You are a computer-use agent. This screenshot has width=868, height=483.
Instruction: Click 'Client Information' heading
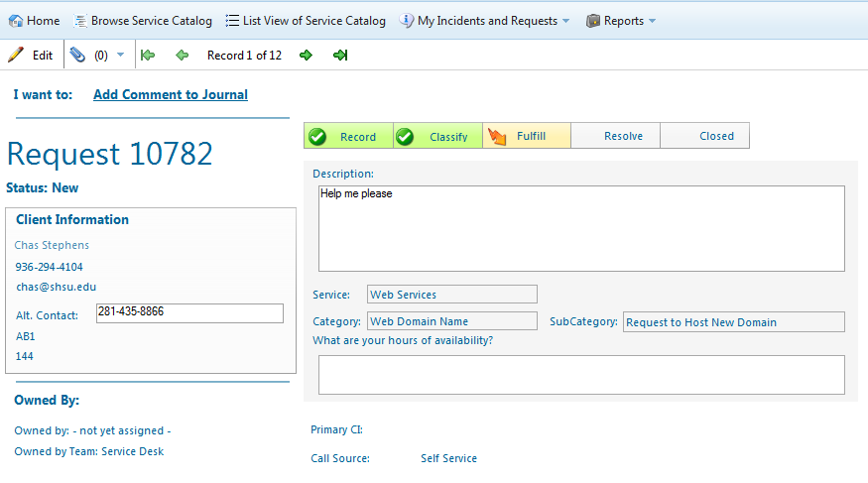(x=72, y=219)
